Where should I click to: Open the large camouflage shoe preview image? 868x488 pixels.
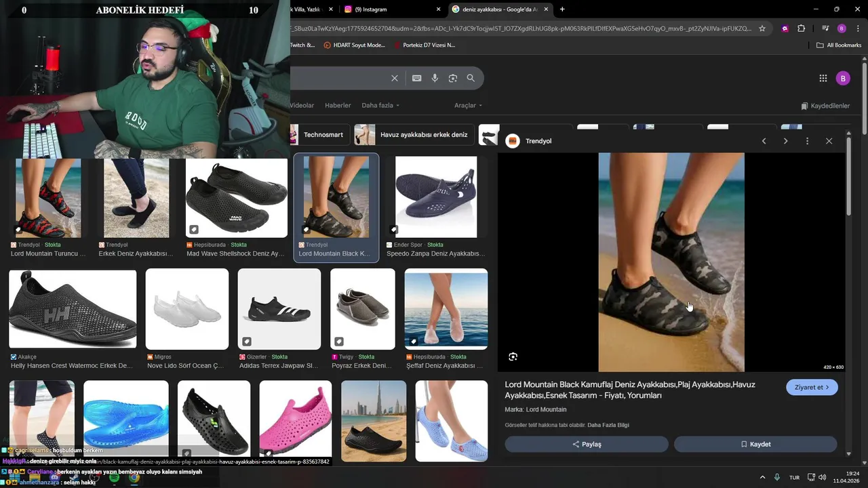(x=671, y=262)
